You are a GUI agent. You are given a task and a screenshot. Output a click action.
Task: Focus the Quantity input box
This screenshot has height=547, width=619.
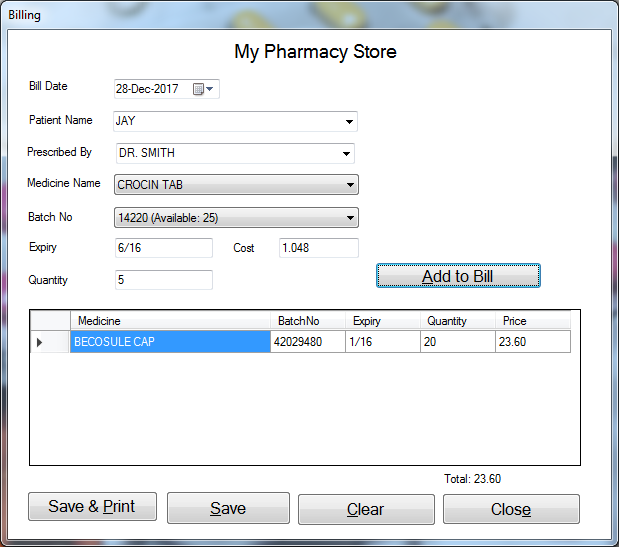click(163, 280)
